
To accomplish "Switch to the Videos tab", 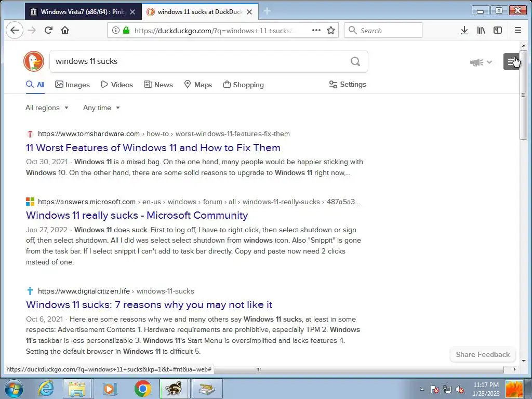I will [117, 85].
